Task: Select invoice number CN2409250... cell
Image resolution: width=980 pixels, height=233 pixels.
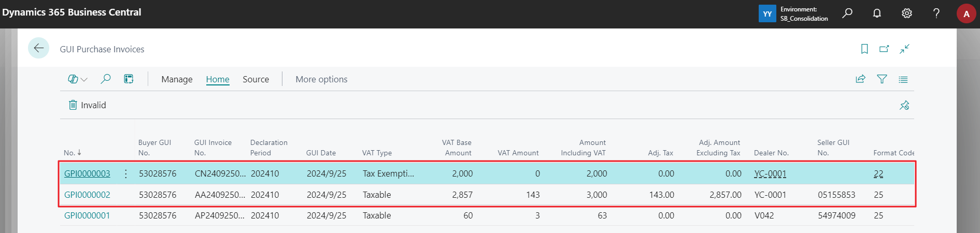Action: tap(220, 174)
